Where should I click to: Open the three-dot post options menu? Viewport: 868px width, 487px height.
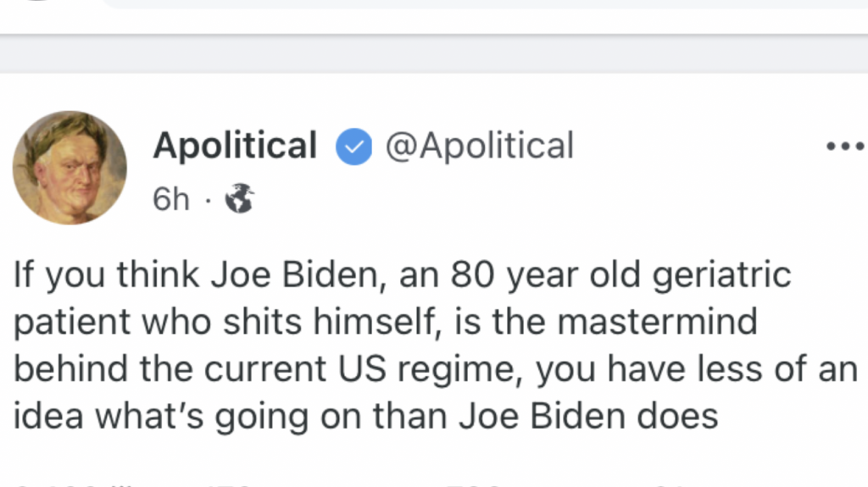tap(844, 147)
